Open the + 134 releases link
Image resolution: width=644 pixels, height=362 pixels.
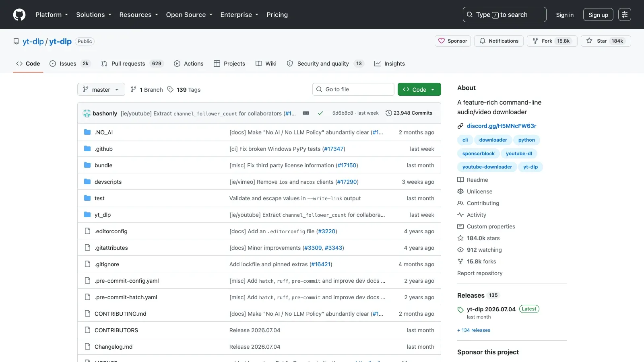click(474, 330)
